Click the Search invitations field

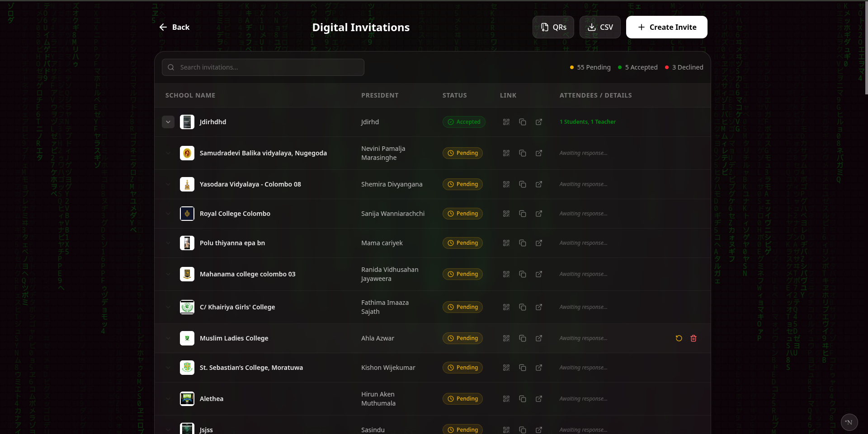pyautogui.click(x=263, y=67)
